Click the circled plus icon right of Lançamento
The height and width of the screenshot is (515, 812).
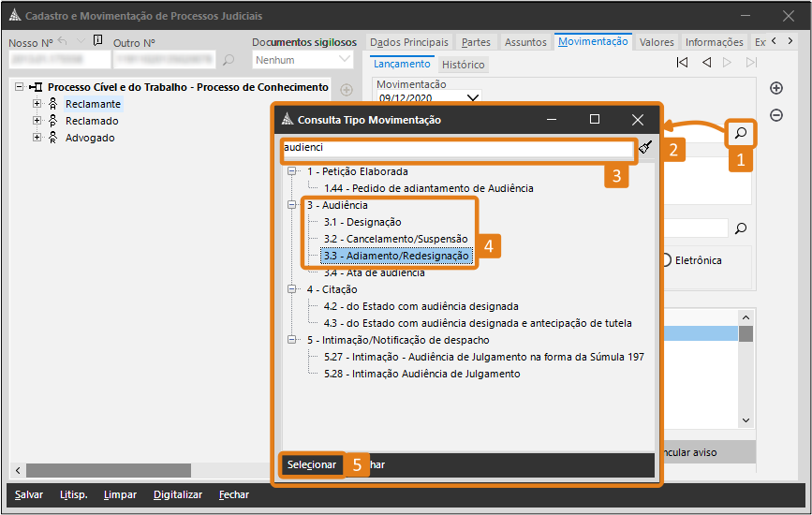775,88
